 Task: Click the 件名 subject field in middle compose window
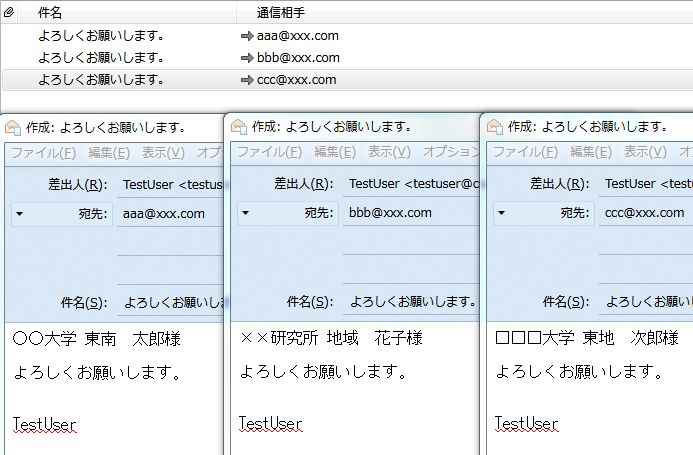[412, 302]
